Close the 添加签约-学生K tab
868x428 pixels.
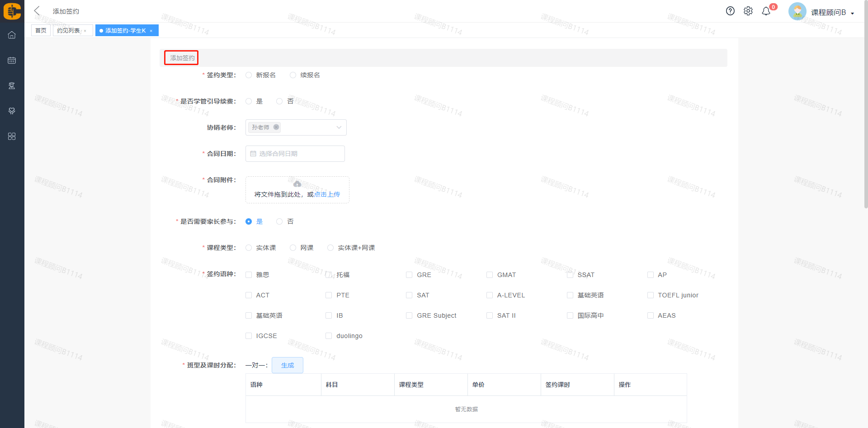151,31
